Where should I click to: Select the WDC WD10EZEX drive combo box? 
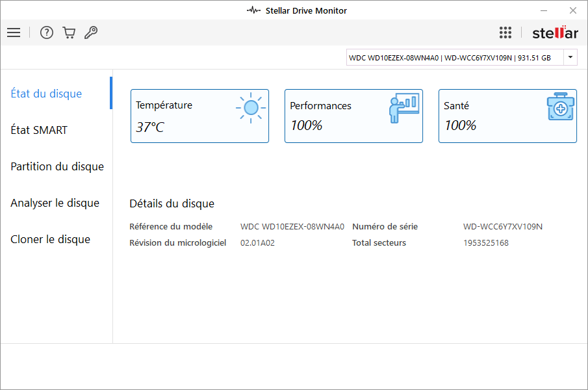click(454, 58)
